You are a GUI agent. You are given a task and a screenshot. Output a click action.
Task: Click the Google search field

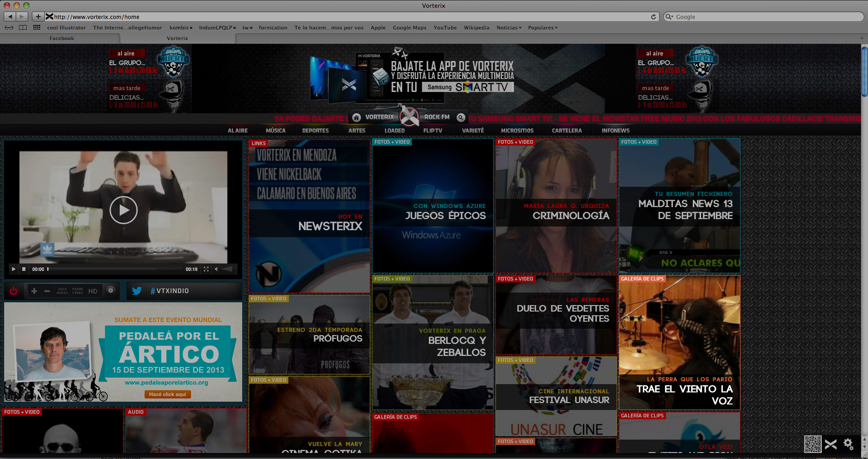764,17
